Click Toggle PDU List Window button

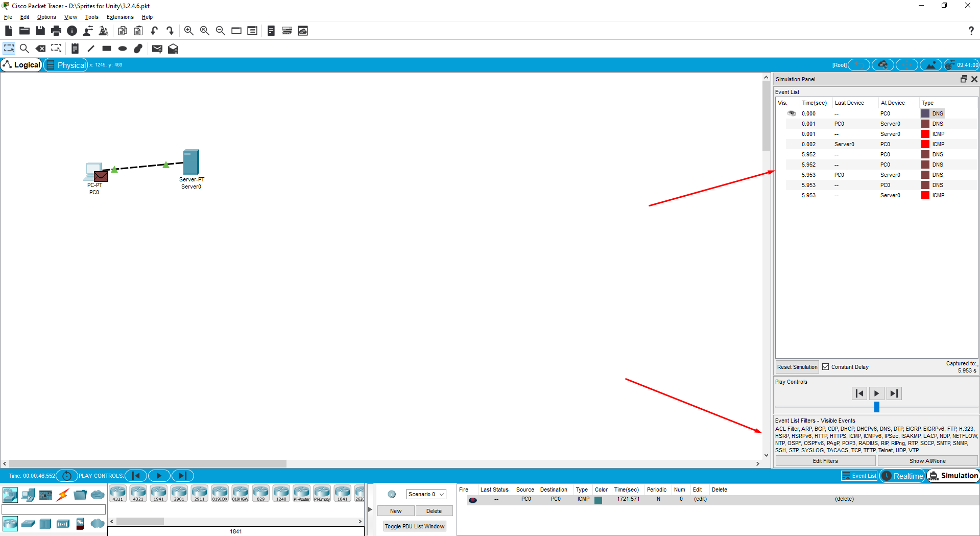tap(415, 526)
